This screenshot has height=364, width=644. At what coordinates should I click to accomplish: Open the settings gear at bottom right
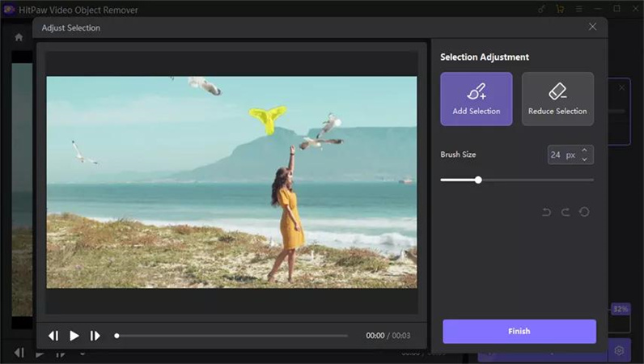pos(619,350)
